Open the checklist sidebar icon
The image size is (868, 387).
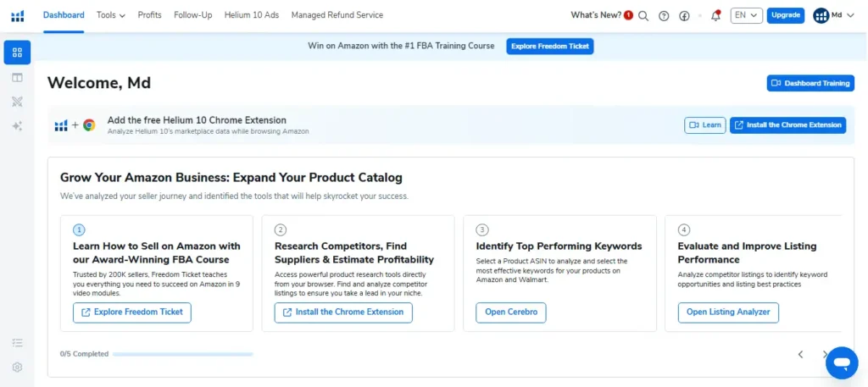coord(17,343)
